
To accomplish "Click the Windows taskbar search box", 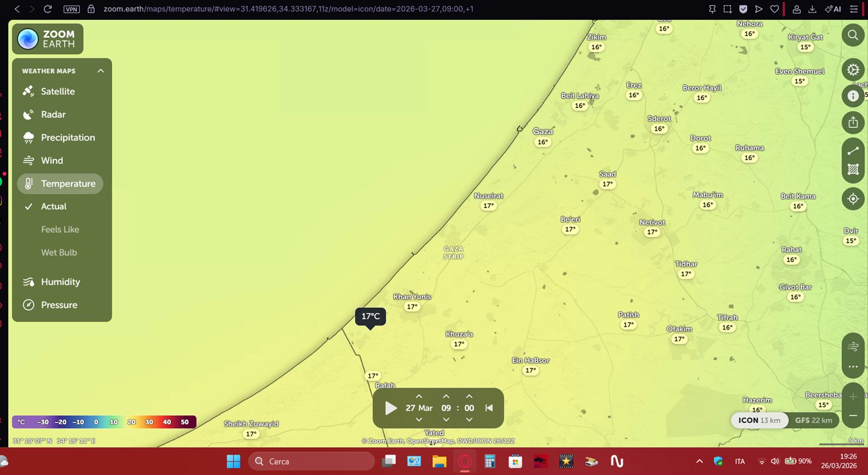I will [x=312, y=461].
